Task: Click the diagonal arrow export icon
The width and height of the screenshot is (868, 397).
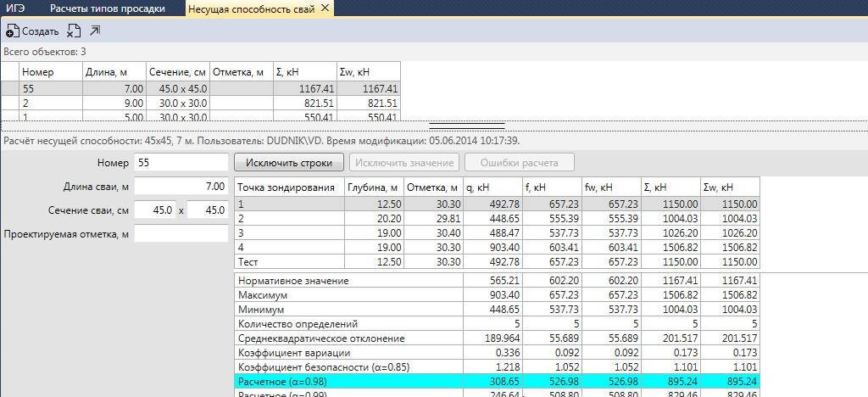Action: point(95,31)
